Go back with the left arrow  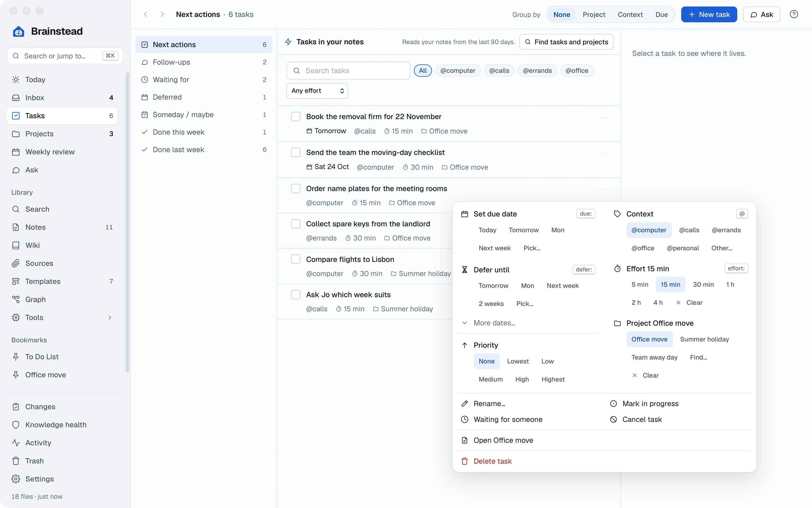(145, 14)
